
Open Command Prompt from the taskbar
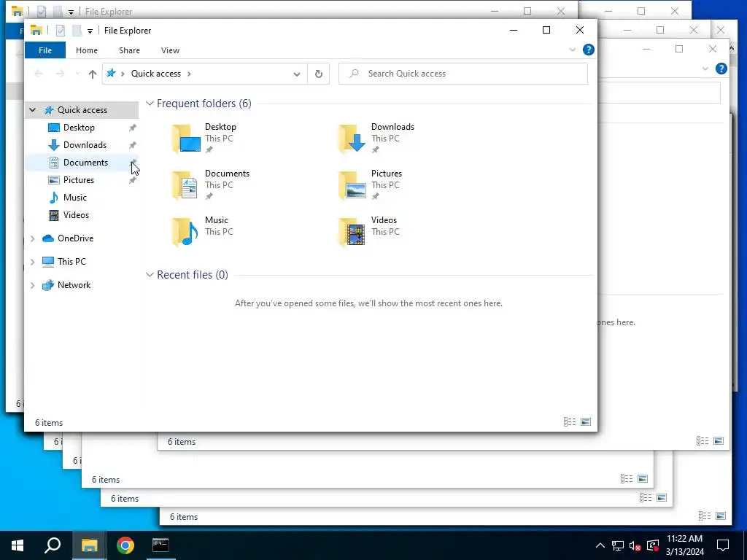click(x=160, y=545)
